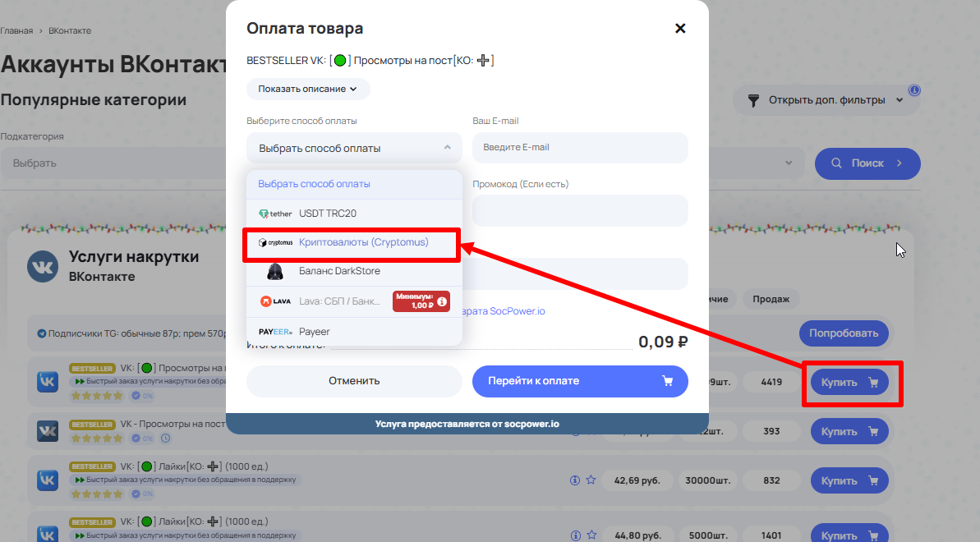Click BESTSELLER badge in the 42,69 руб. row

pyautogui.click(x=93, y=466)
